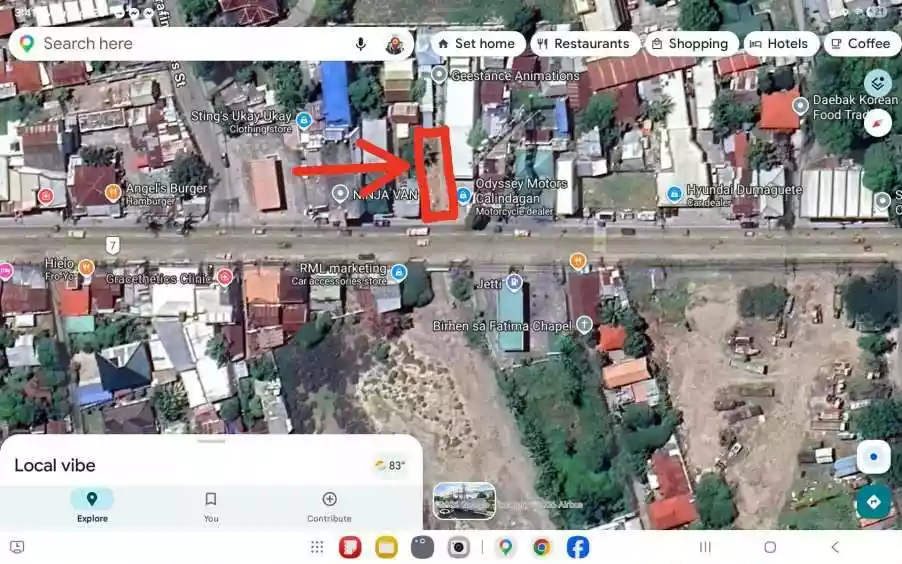Open the Street View thumbnail
This screenshot has width=902, height=564.
[x=464, y=501]
